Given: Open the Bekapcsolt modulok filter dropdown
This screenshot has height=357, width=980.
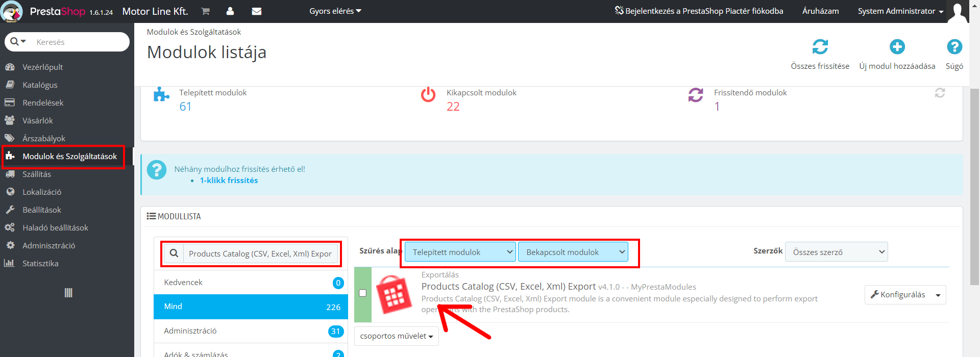Looking at the screenshot, I should pos(573,252).
